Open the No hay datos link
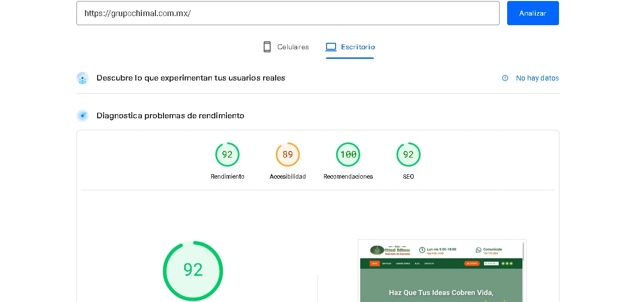Viewport: 644px width, 302px height. [x=537, y=78]
